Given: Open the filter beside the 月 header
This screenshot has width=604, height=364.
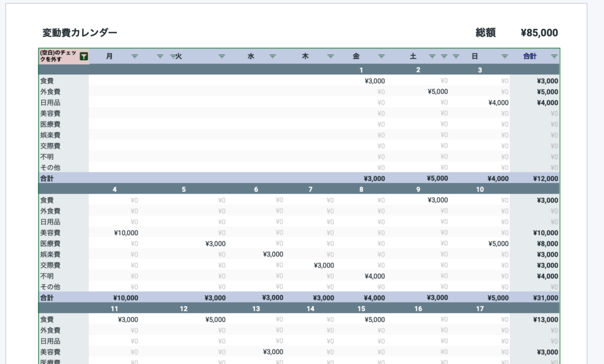Looking at the screenshot, I should 134,57.
